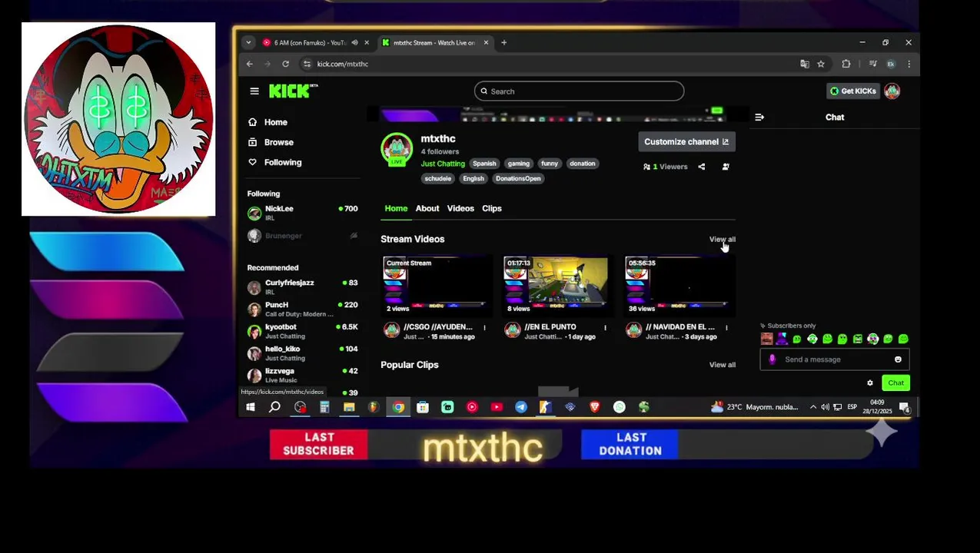Open the emoji picker in message box
The width and height of the screenshot is (980, 553).
(898, 359)
